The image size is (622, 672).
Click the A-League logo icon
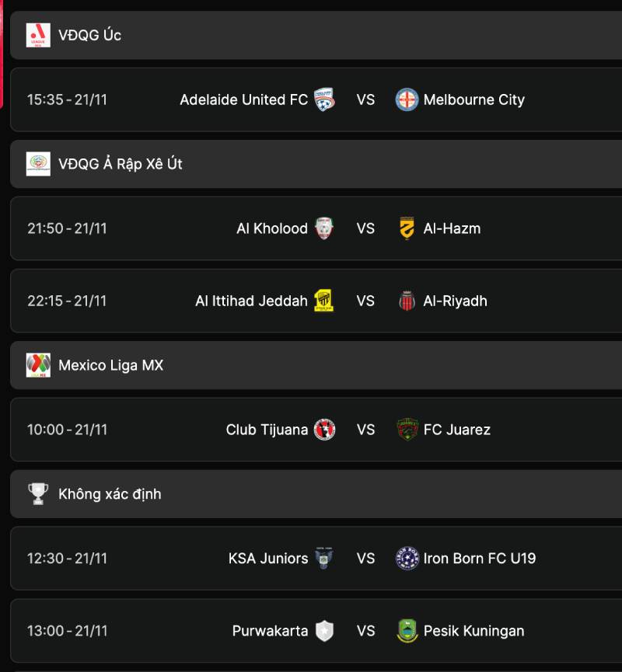[x=38, y=35]
